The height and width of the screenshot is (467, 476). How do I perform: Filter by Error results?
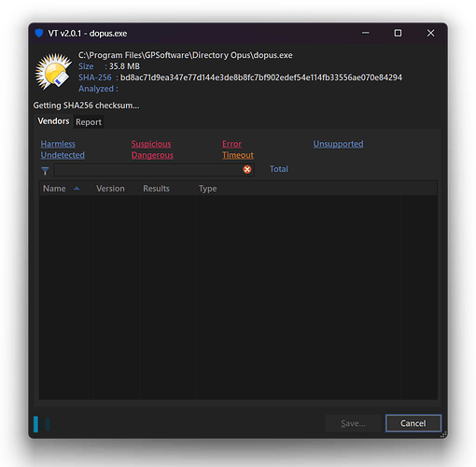tap(231, 144)
